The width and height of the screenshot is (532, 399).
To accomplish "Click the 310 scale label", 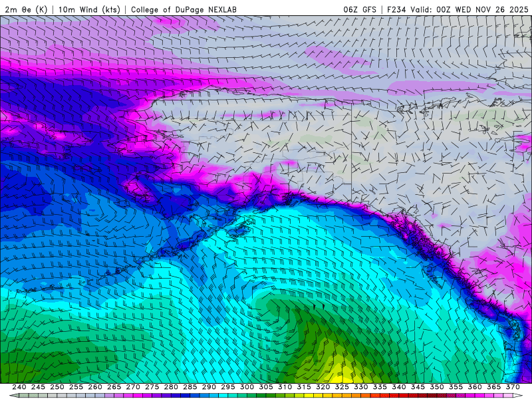I will click(285, 387).
